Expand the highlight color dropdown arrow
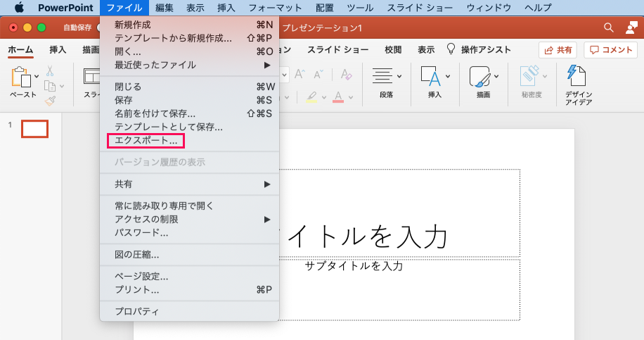Screen dimensions: 644x340 (x=324, y=97)
